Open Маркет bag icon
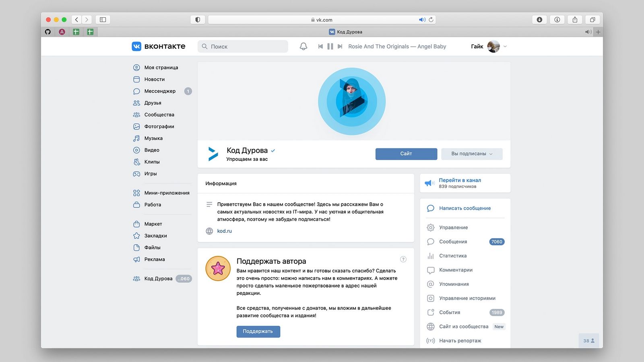Image resolution: width=644 pixels, height=362 pixels. point(136,224)
